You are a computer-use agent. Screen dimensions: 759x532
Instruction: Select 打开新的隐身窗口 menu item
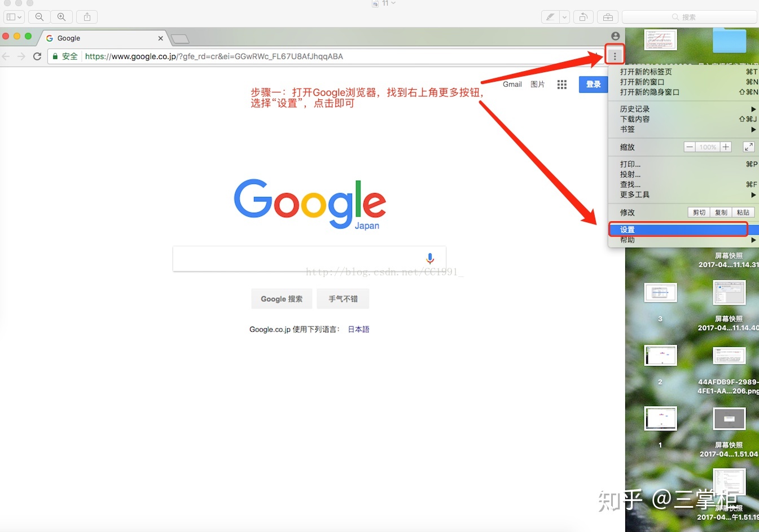684,92
